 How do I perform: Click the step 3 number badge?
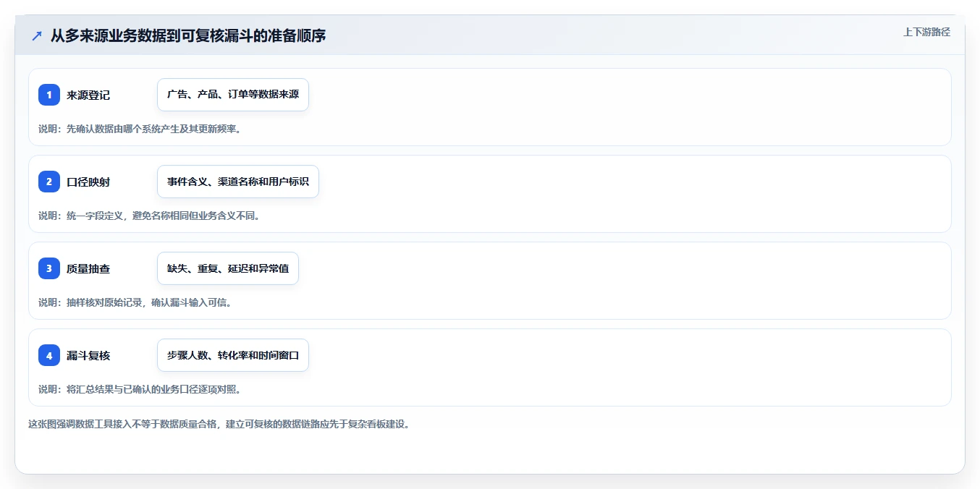49,268
